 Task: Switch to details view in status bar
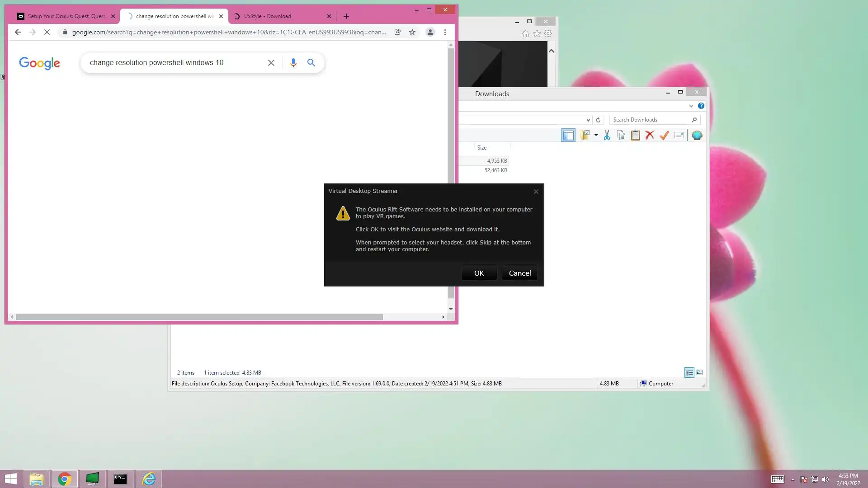(689, 372)
